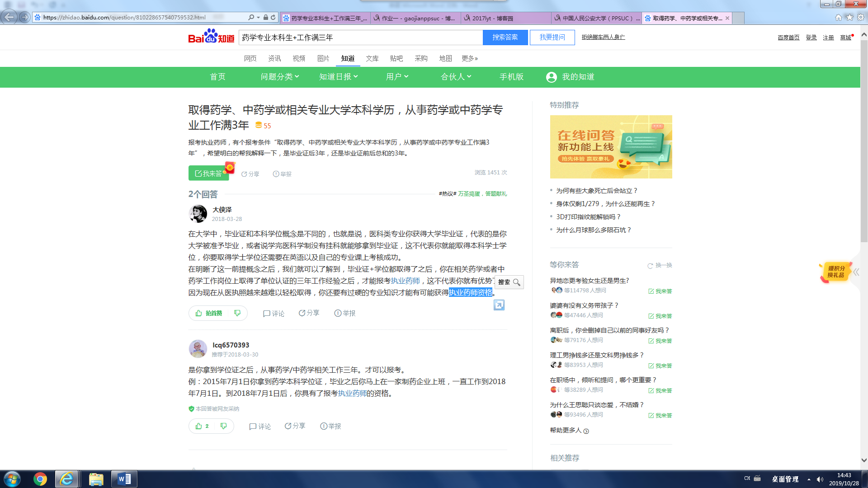Viewport: 868px width, 488px height.
Task: Click the IE refresh icon in address bar
Action: [x=273, y=17]
